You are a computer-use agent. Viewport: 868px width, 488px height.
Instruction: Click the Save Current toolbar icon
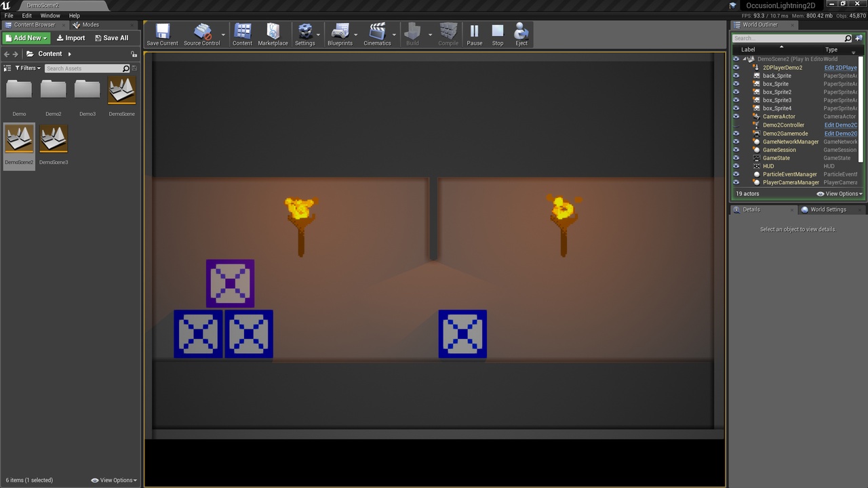162,35
